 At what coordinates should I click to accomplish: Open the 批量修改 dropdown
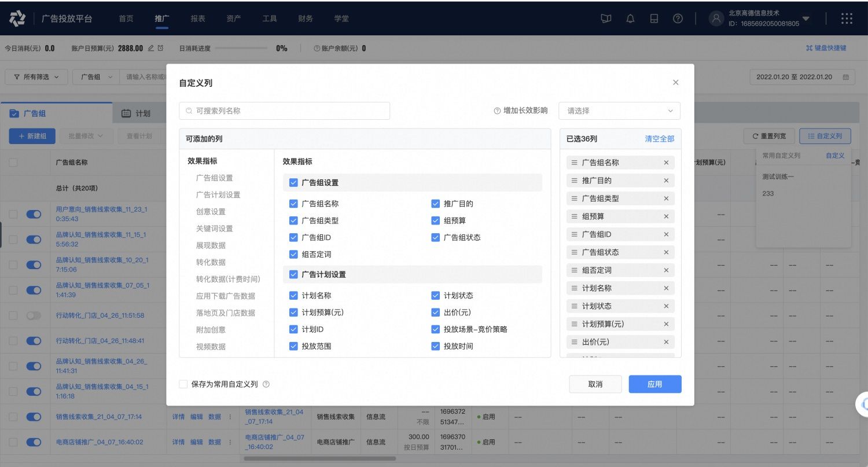pyautogui.click(x=86, y=136)
